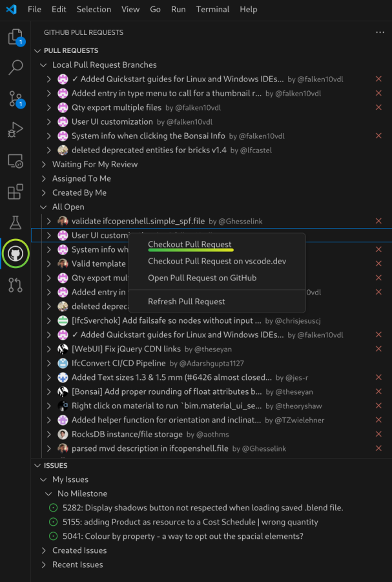Open the Selection menu
The width and height of the screenshot is (392, 582).
[x=94, y=9]
